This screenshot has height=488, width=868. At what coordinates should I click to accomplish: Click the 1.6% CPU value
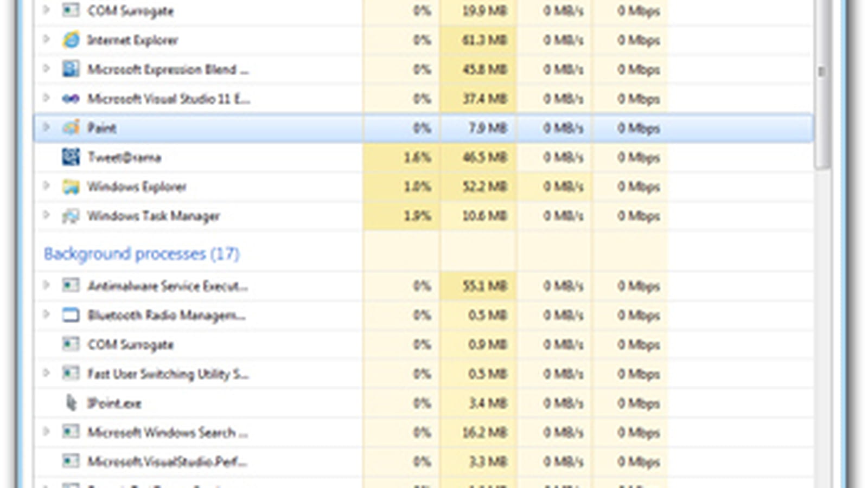(417, 157)
